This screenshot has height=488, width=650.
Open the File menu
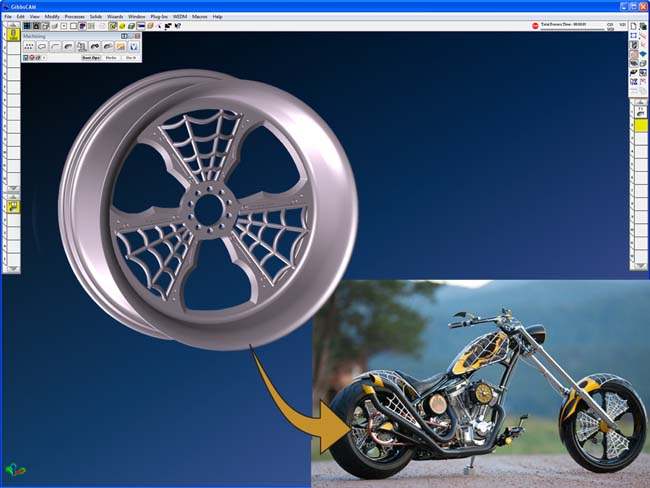pos(8,17)
